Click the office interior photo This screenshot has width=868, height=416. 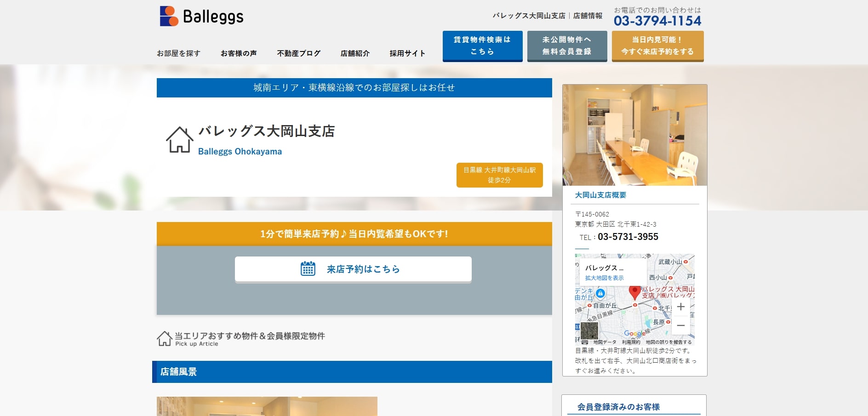click(634, 135)
